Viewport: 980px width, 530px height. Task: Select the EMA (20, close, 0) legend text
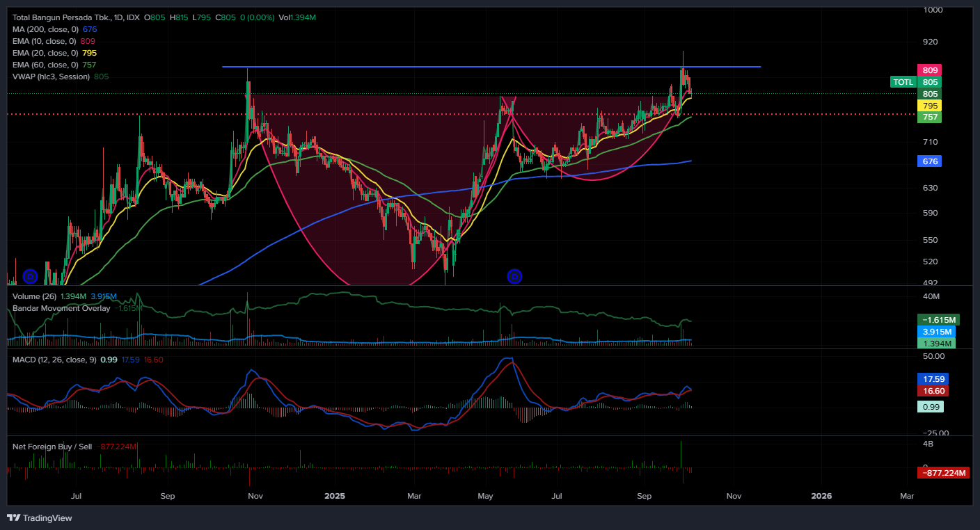click(x=44, y=53)
